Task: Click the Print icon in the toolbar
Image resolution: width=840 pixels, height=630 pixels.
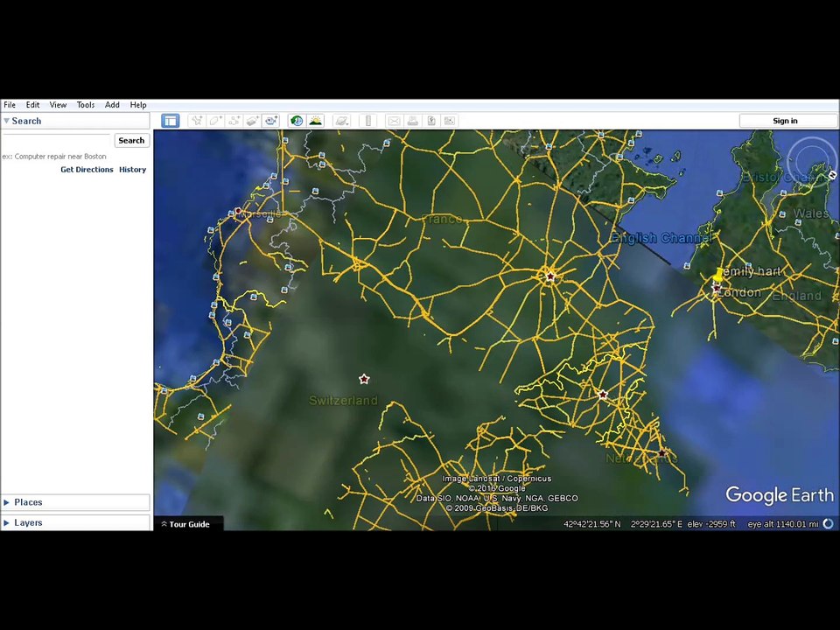Action: coord(412,121)
